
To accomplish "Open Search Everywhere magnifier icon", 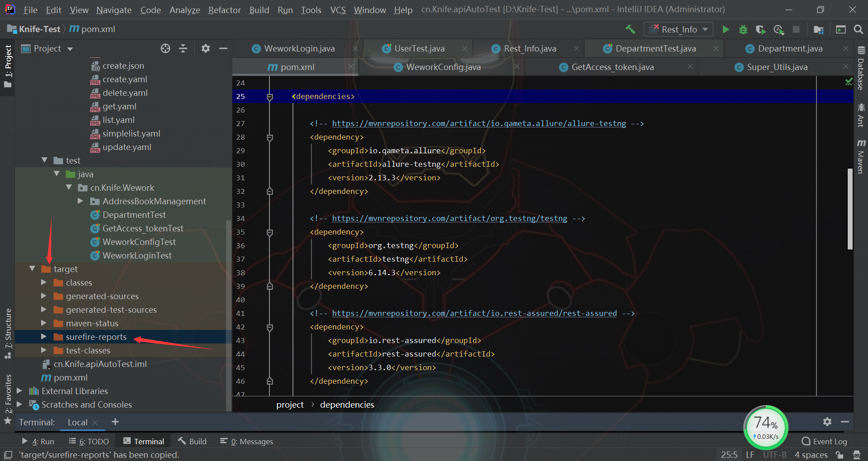I will click(x=858, y=29).
